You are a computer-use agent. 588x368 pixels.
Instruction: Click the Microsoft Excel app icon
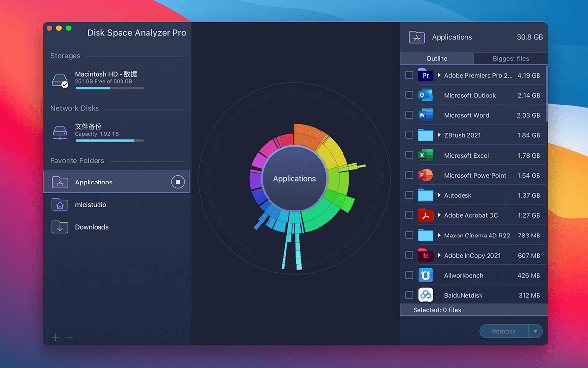425,155
